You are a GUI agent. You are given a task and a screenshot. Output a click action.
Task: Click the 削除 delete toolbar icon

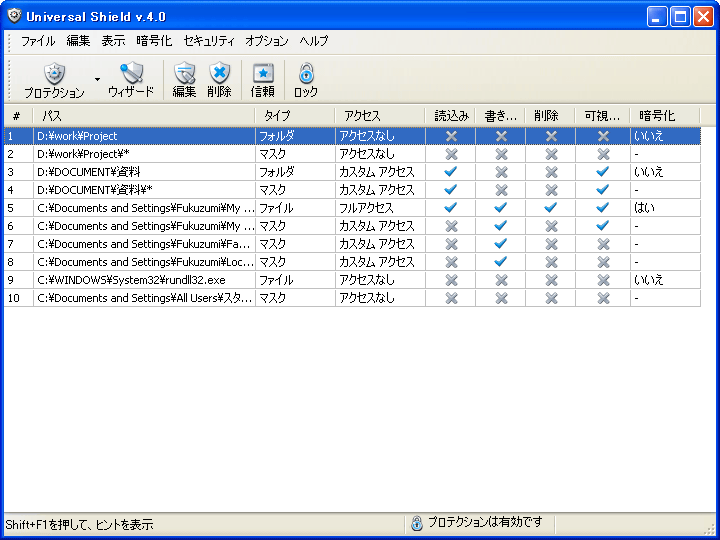[219, 74]
